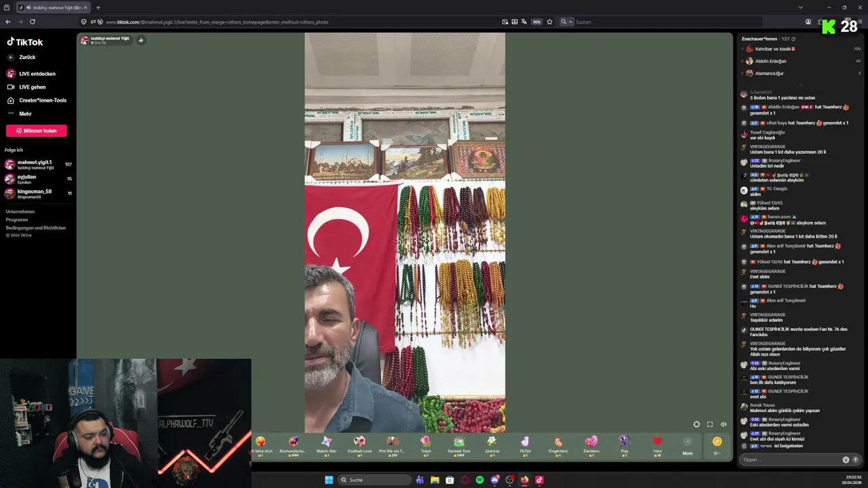Open Spotify from taskbar
This screenshot has height=488, width=868.
(479, 480)
